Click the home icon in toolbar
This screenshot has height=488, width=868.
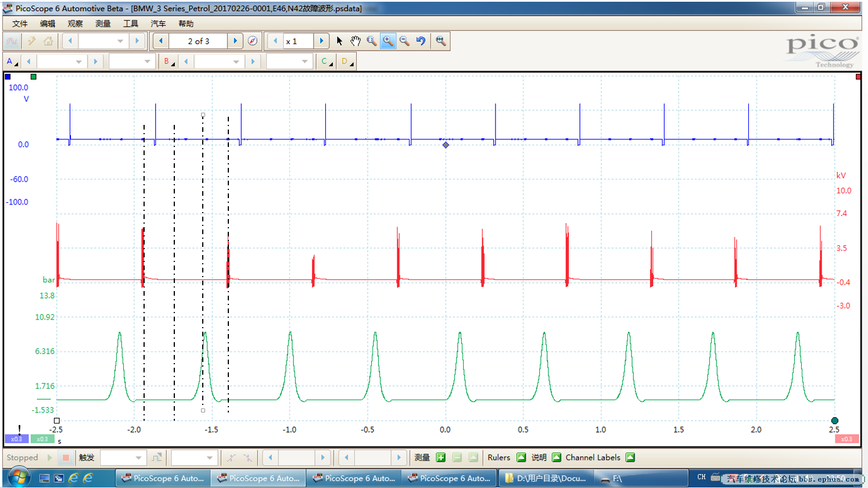48,41
